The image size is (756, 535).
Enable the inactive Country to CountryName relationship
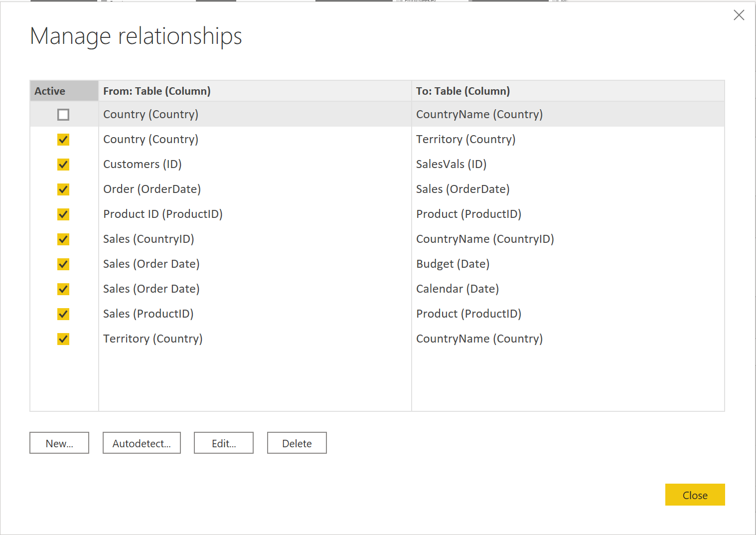tap(63, 115)
